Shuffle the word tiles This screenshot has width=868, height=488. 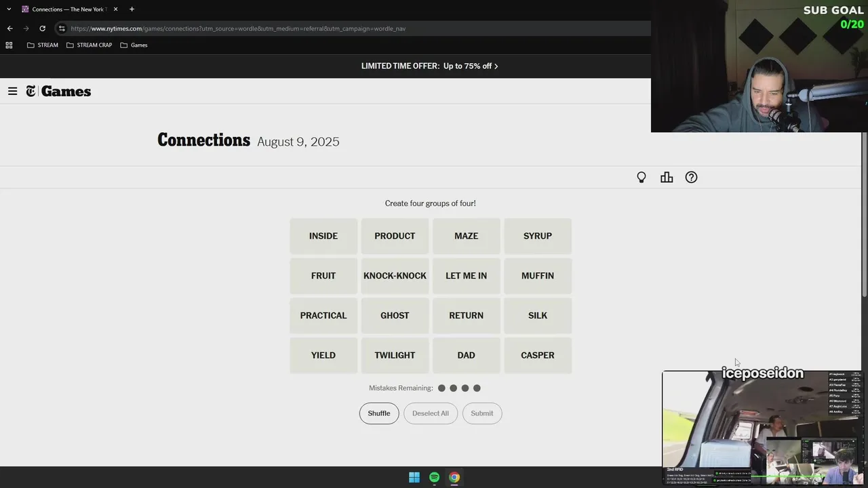tap(379, 413)
